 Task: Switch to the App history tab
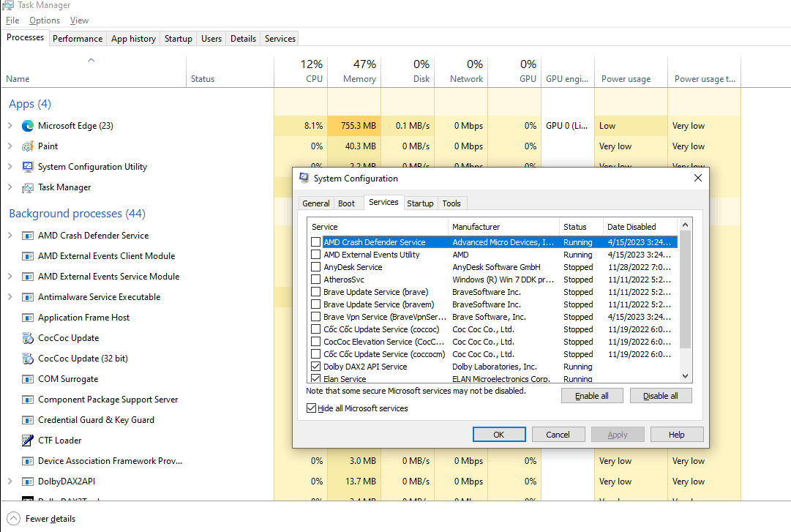133,39
